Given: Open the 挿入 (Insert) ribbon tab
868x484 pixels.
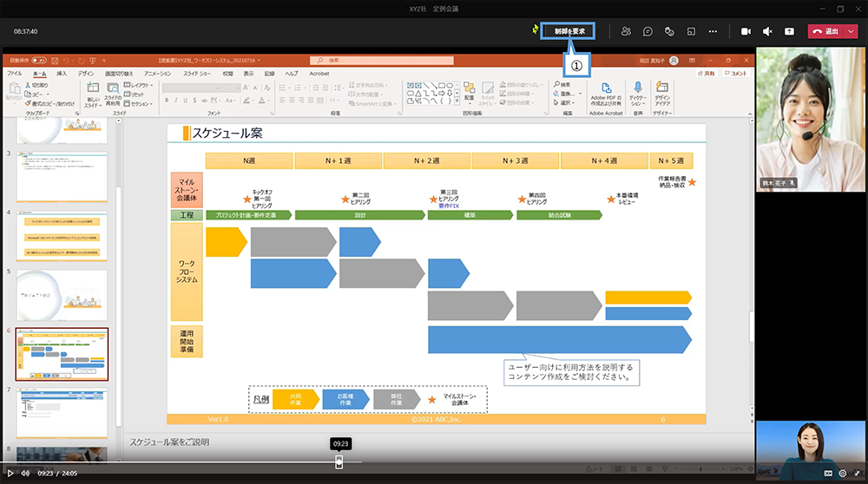Looking at the screenshot, I should (62, 73).
